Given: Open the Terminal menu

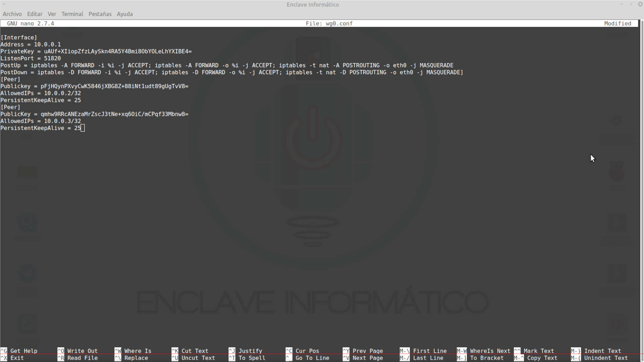Looking at the screenshot, I should 72,14.
